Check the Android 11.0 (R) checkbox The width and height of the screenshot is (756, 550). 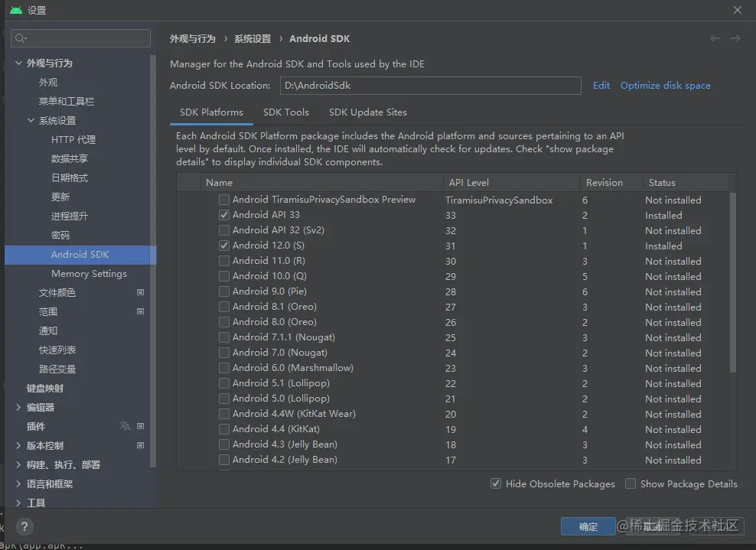coord(224,261)
